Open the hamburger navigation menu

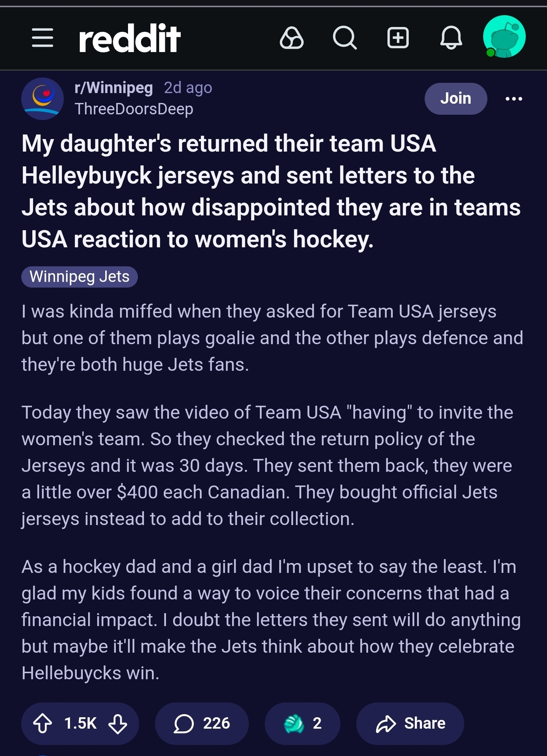pyautogui.click(x=42, y=38)
